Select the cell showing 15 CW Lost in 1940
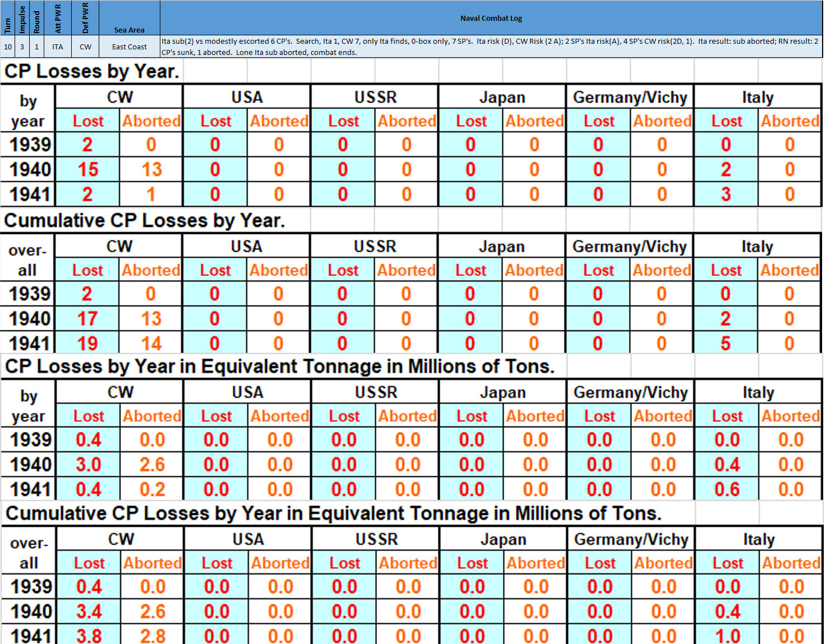This screenshot has height=644, width=826. pos(87,169)
